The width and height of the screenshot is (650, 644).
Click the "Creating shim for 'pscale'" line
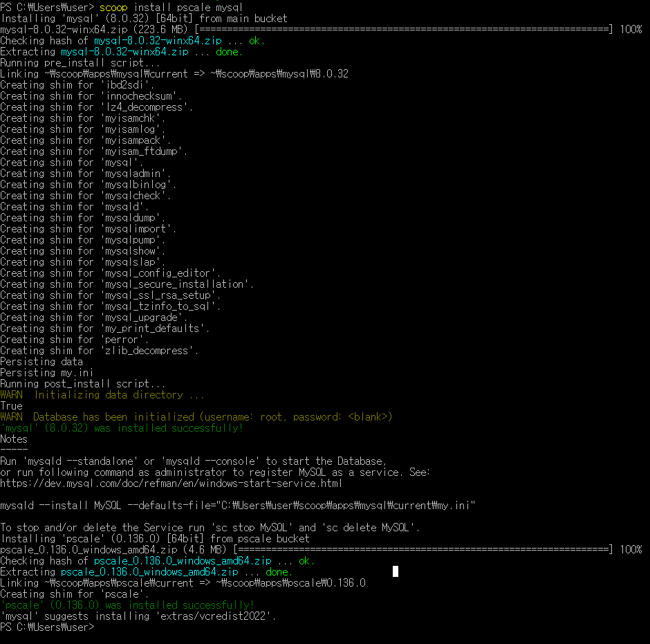pos(74,594)
